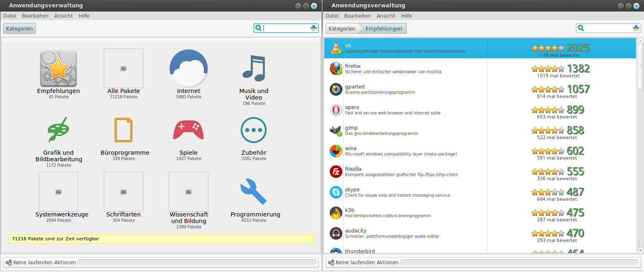Open Hilfe menu in left window
The image size is (644, 272).
coord(84,16)
